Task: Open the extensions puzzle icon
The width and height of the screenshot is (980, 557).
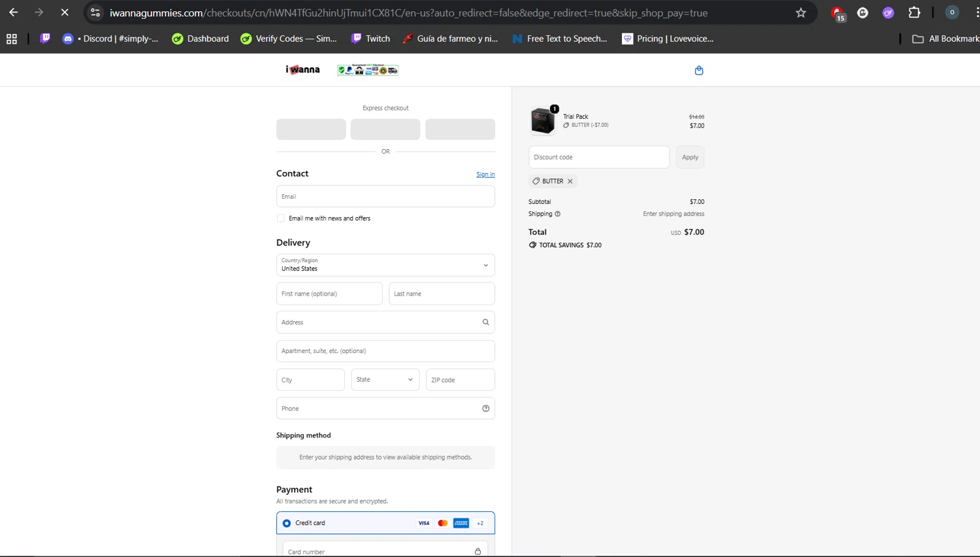Action: click(x=914, y=12)
